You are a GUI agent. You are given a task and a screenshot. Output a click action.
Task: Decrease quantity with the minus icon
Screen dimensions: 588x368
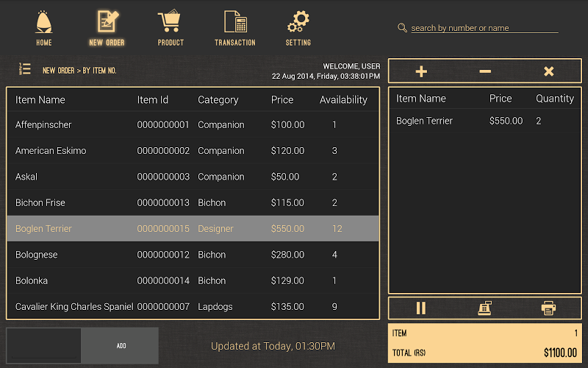pos(485,71)
